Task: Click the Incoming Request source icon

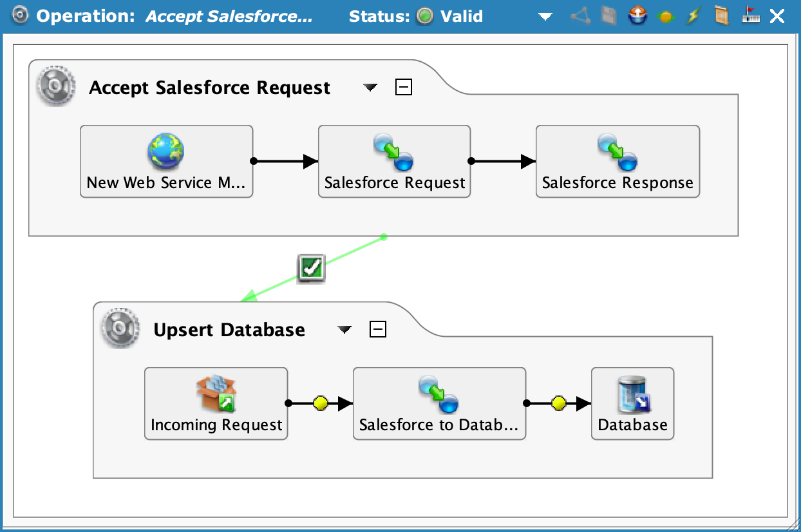Action: (x=216, y=393)
